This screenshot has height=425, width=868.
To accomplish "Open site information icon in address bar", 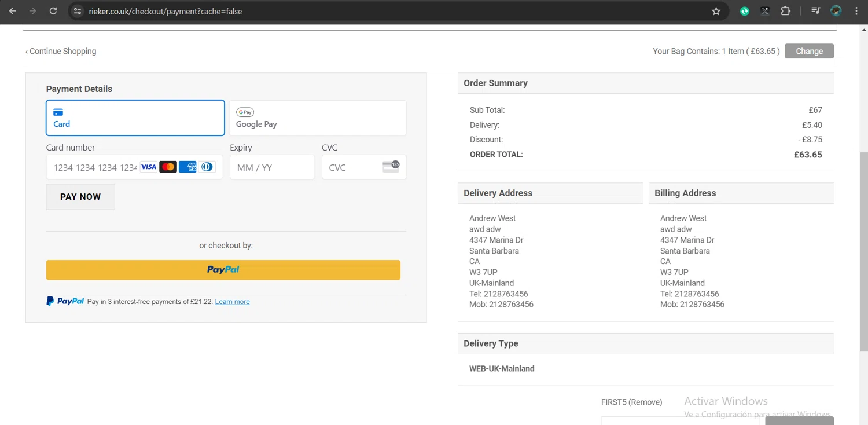I will [78, 11].
